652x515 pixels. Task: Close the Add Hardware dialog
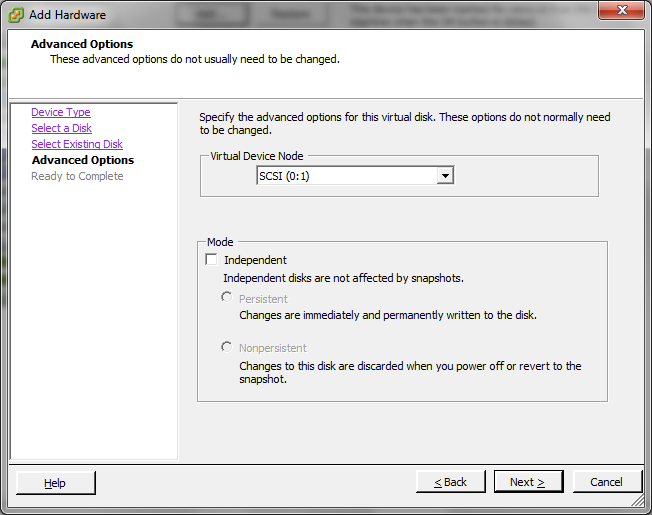621,10
